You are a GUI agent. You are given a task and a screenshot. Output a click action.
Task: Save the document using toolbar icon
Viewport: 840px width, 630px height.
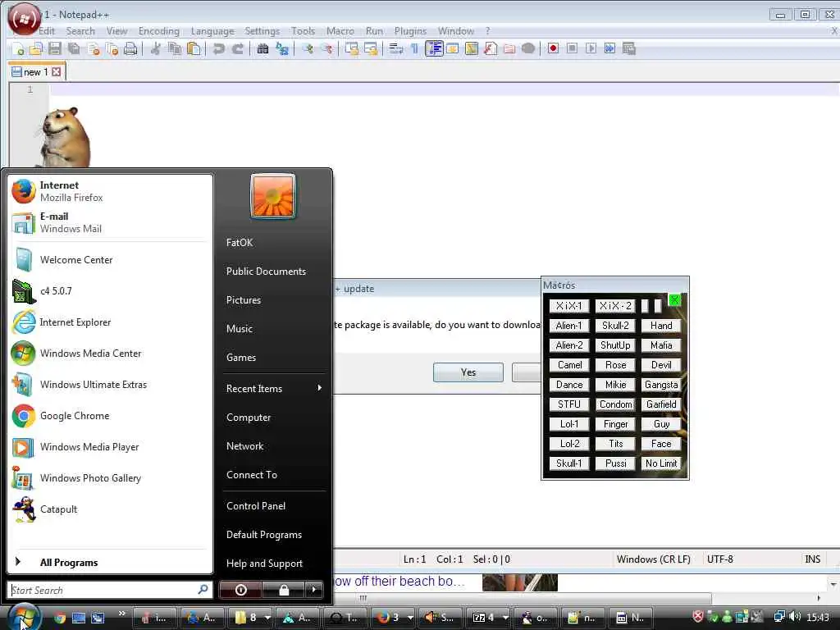pyautogui.click(x=55, y=49)
